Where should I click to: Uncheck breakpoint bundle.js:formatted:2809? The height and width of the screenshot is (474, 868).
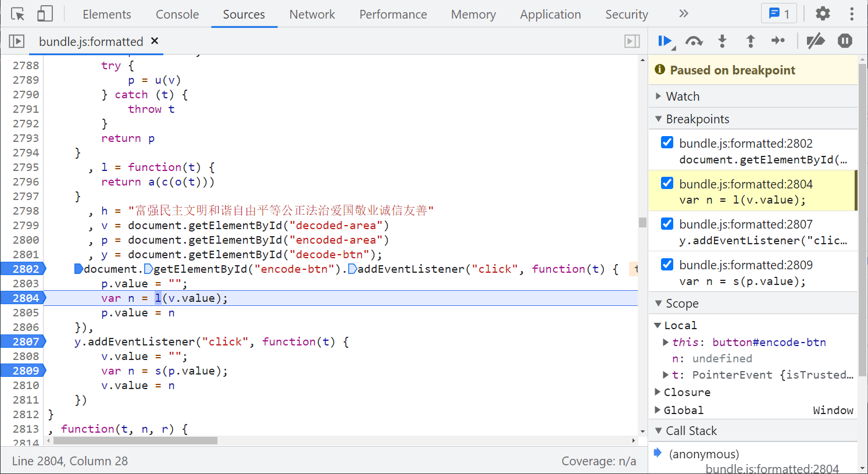(667, 264)
